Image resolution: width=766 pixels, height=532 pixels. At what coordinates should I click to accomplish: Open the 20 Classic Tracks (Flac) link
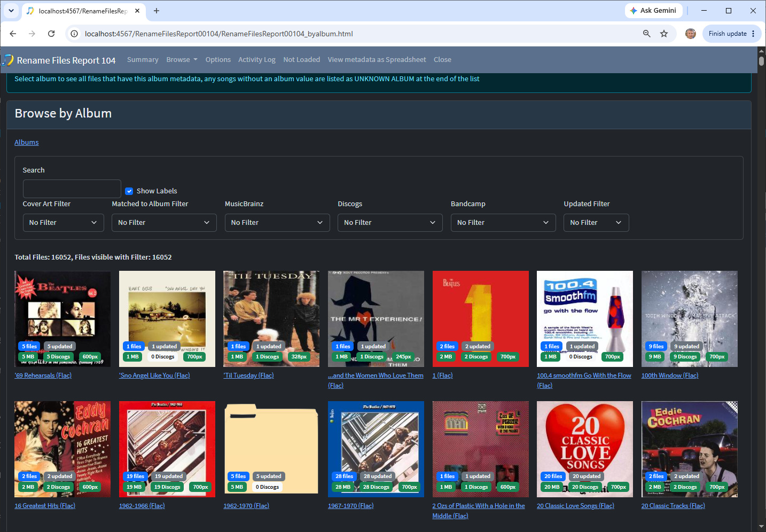tap(673, 506)
